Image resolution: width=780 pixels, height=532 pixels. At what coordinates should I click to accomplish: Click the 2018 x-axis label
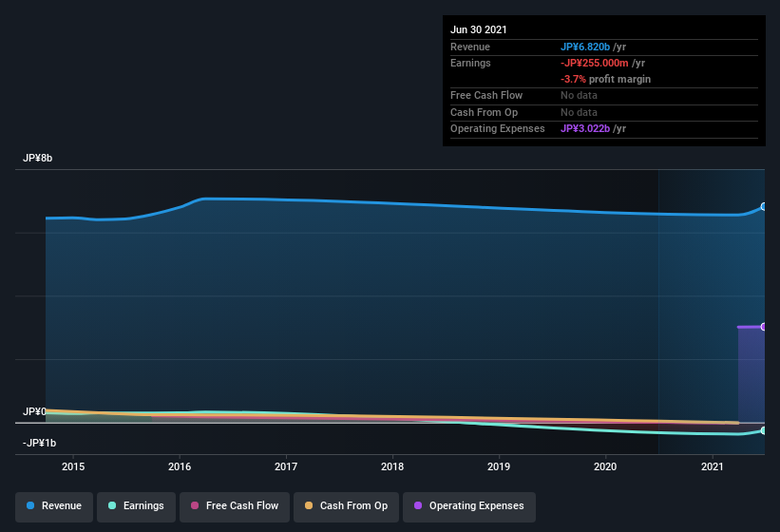[392, 466]
